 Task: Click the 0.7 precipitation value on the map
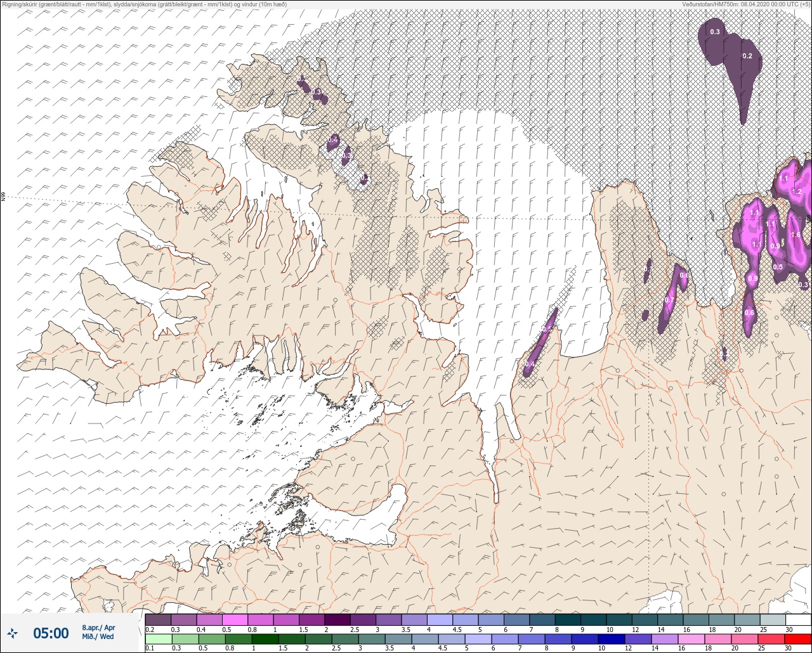coord(669,300)
